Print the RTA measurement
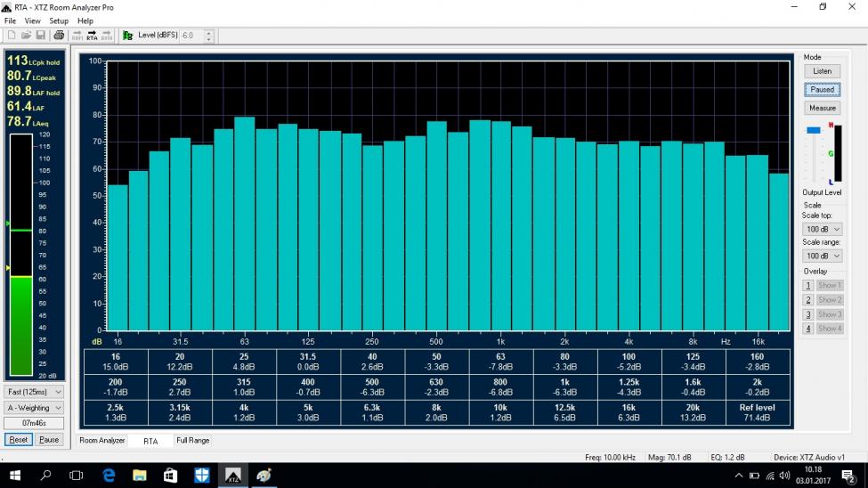This screenshot has height=488, width=868. [x=59, y=36]
